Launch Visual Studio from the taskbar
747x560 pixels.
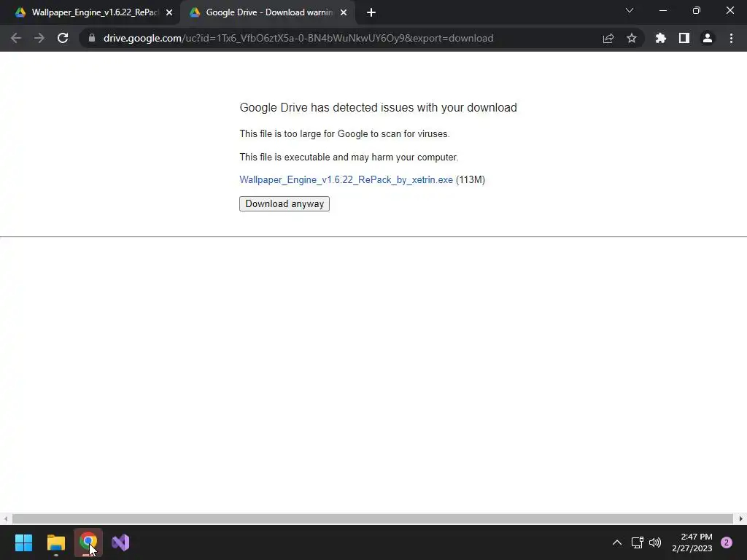tap(120, 542)
